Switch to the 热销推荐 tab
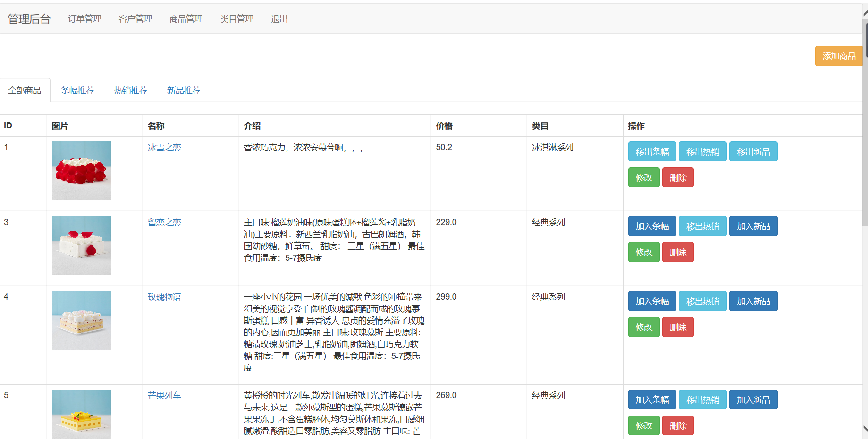This screenshot has height=441, width=868. click(131, 90)
